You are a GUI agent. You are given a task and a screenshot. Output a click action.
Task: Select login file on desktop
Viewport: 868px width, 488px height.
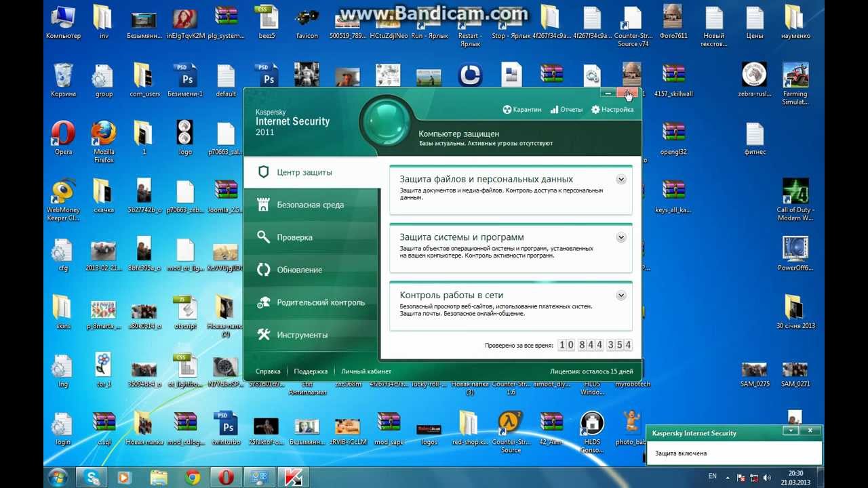click(x=63, y=428)
